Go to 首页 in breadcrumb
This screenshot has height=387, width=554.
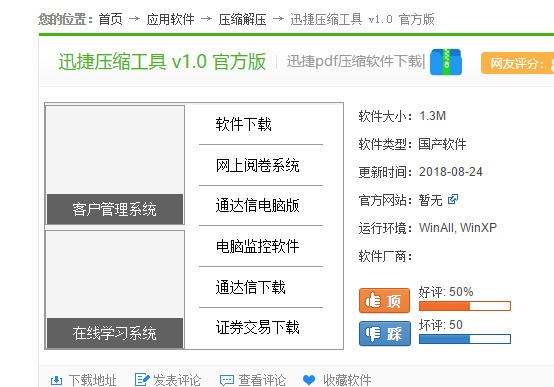110,19
